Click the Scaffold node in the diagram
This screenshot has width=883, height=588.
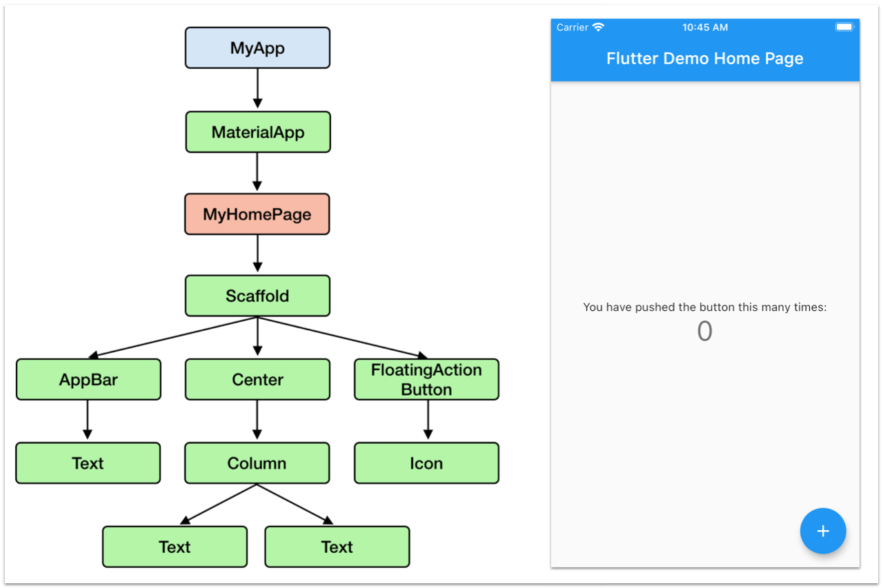(257, 296)
